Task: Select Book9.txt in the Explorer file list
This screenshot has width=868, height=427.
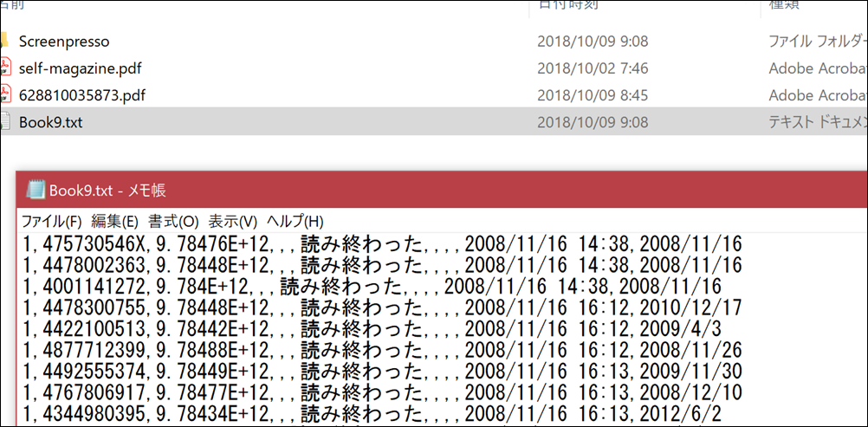Action: tap(50, 122)
